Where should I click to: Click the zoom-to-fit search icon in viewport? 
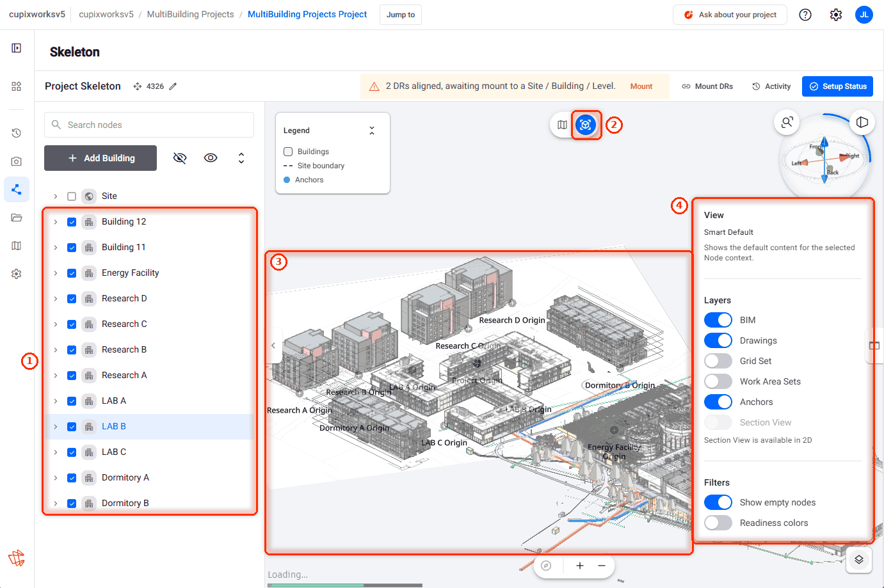(x=787, y=122)
